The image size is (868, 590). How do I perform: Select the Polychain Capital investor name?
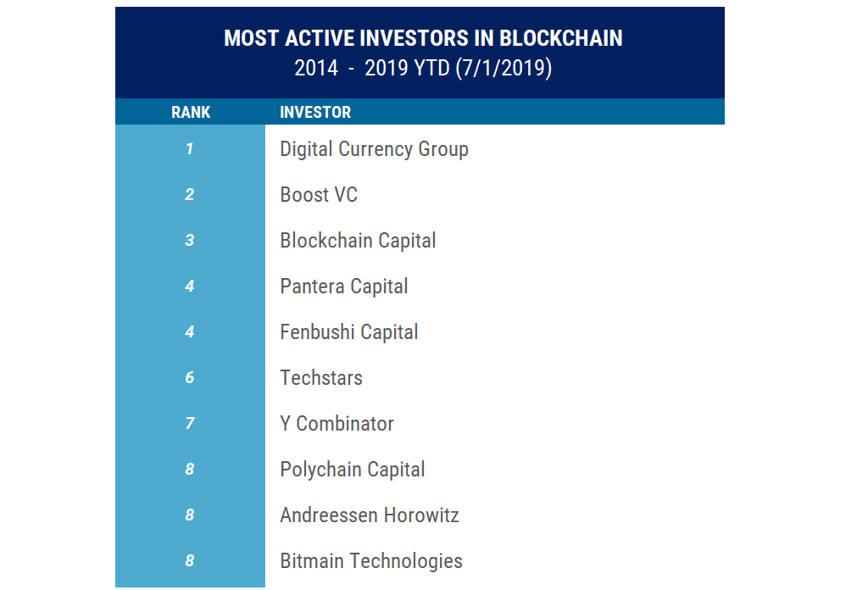[x=353, y=470]
